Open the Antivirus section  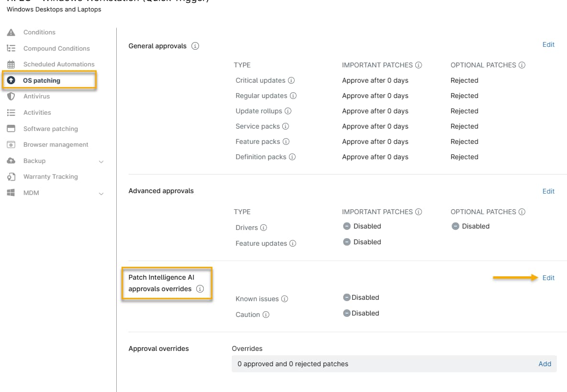pyautogui.click(x=36, y=97)
